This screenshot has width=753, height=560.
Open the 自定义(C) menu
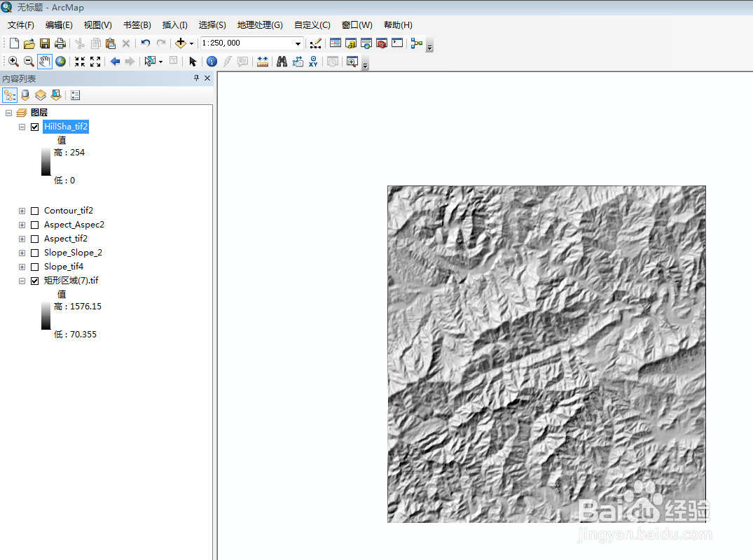(x=312, y=25)
